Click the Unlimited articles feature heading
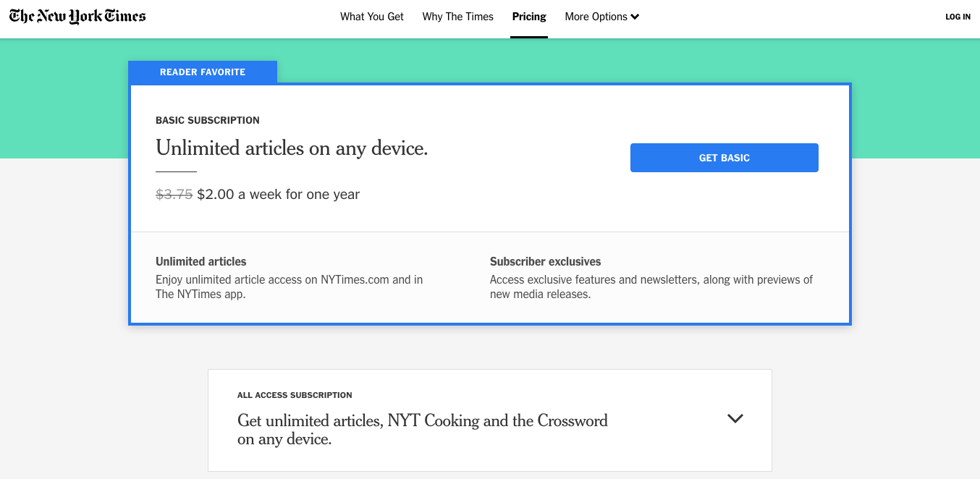980x479 pixels. tap(201, 261)
